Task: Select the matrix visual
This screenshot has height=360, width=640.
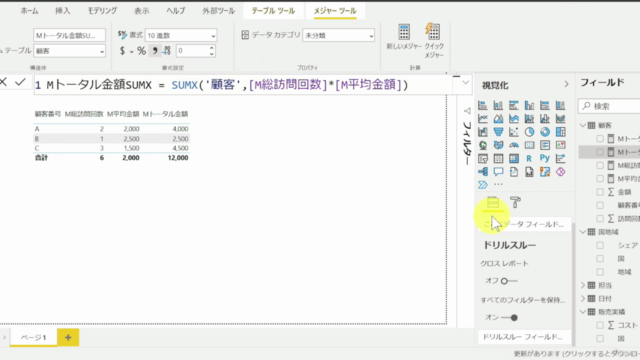Action: (514, 158)
